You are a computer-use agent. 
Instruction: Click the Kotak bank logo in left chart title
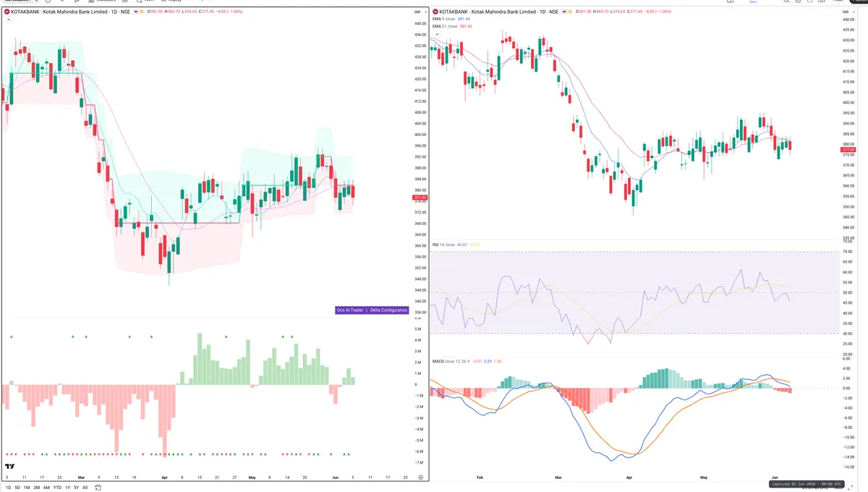(7, 12)
